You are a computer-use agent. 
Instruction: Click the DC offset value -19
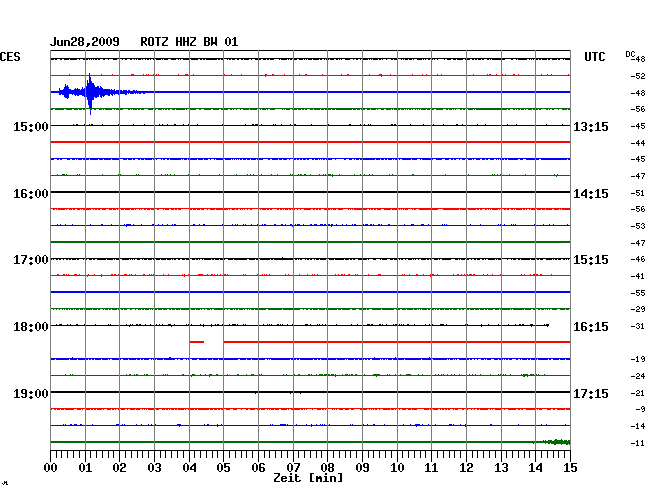638,359
